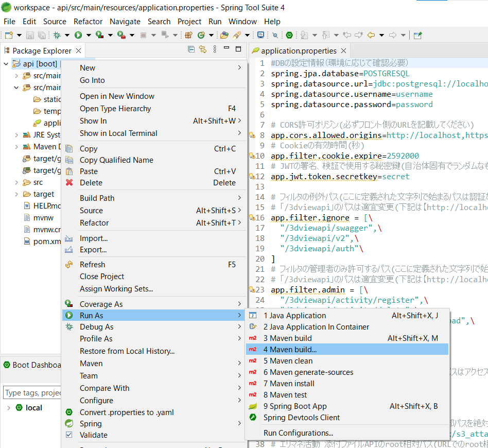Click the Run External Tools toolbox icon
The width and height of the screenshot is (488, 448).
pos(121,35)
